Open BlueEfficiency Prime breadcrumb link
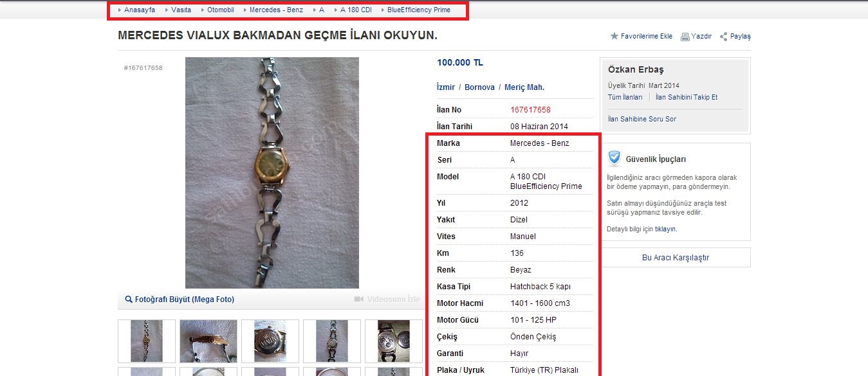This screenshot has height=376, width=868. [x=419, y=10]
